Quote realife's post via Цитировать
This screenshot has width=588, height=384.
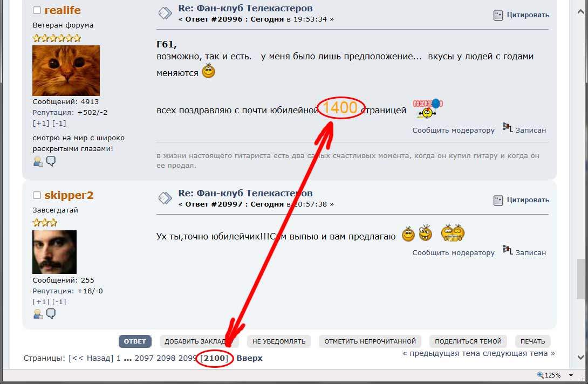[x=528, y=15]
